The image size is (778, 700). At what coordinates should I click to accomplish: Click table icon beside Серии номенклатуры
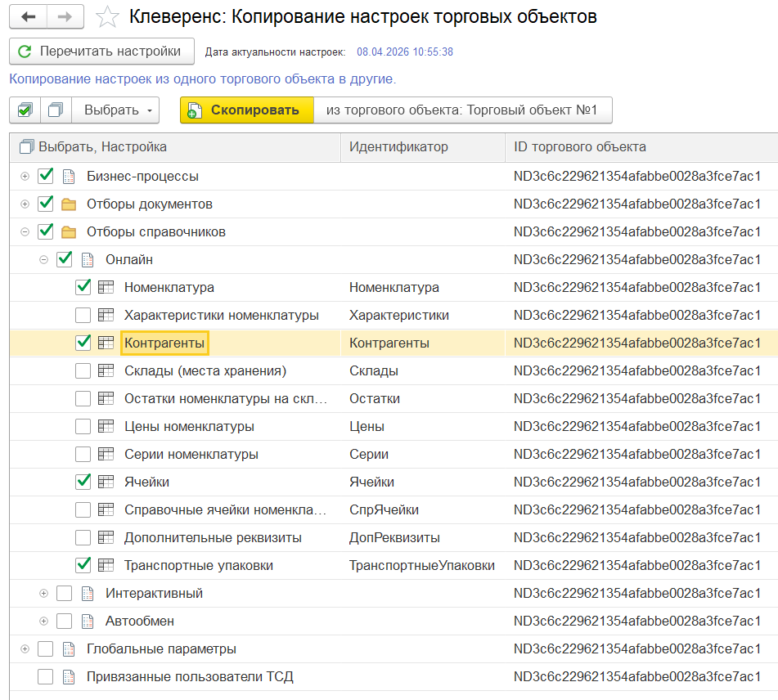106,454
